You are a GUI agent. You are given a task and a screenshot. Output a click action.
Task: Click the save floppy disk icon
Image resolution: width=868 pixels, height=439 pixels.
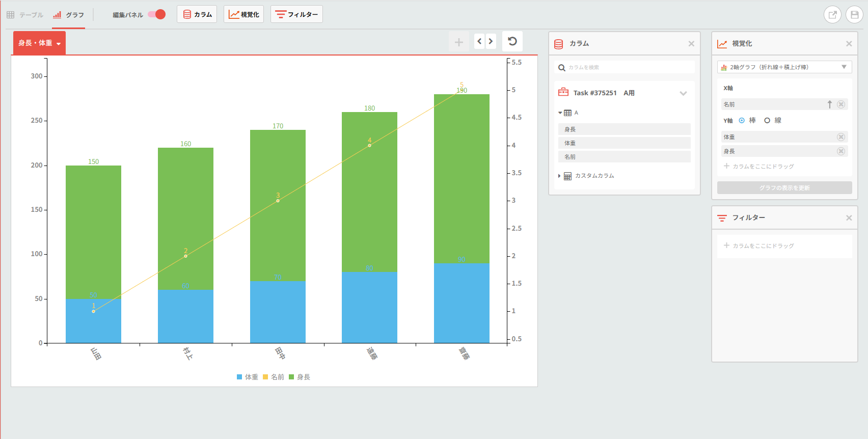click(855, 15)
